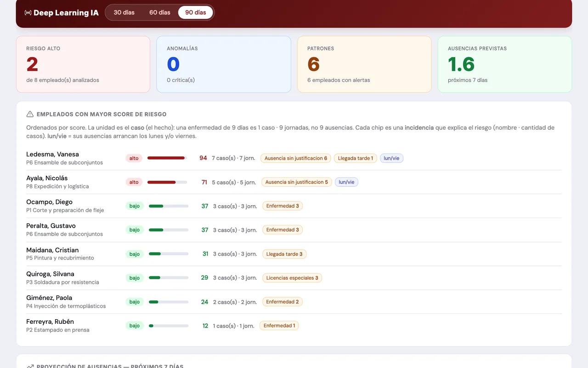Click the warning triangle icon beside Empleados heading
588x368 pixels.
point(30,114)
